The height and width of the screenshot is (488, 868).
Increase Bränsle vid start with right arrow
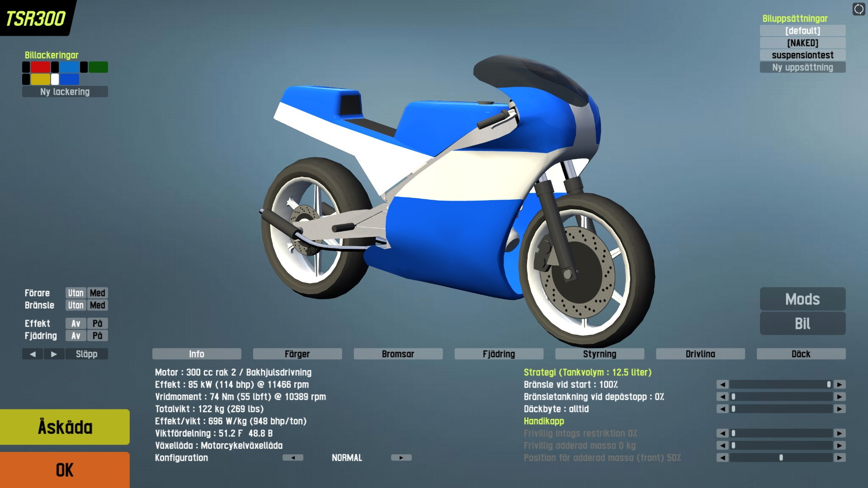[840, 385]
